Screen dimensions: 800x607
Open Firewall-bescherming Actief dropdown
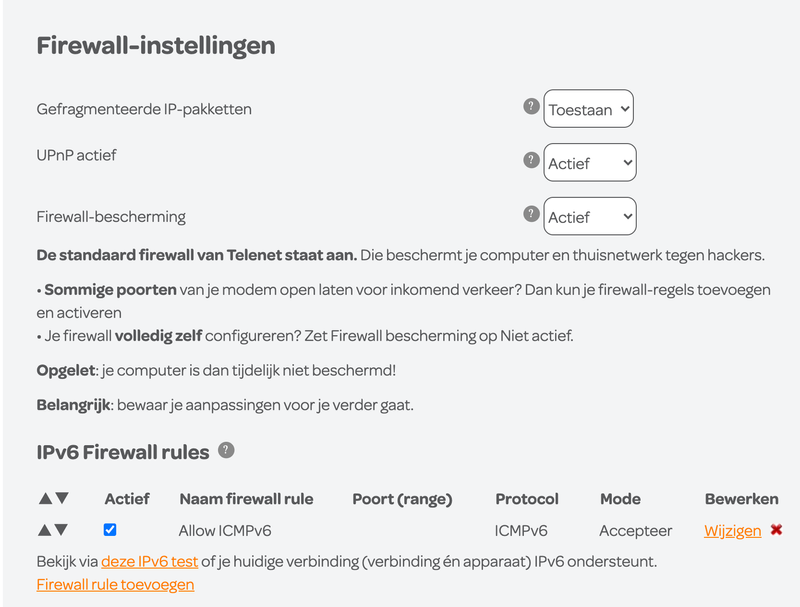pyautogui.click(x=590, y=216)
